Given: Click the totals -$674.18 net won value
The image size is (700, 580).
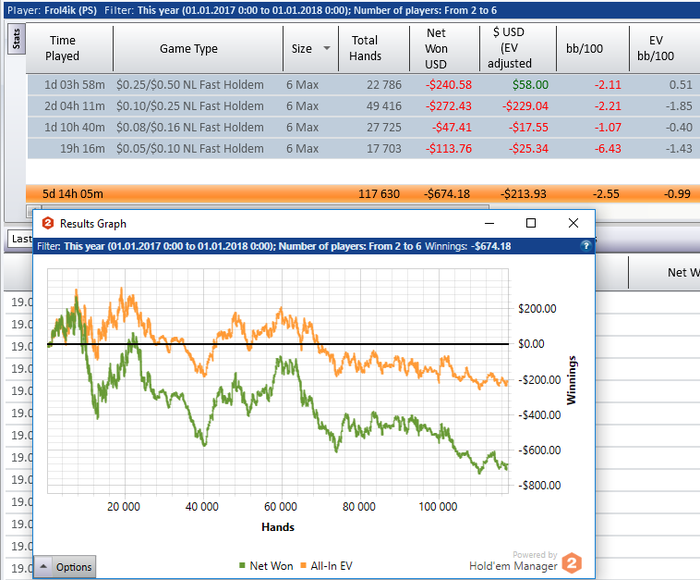Looking at the screenshot, I should coord(446,194).
